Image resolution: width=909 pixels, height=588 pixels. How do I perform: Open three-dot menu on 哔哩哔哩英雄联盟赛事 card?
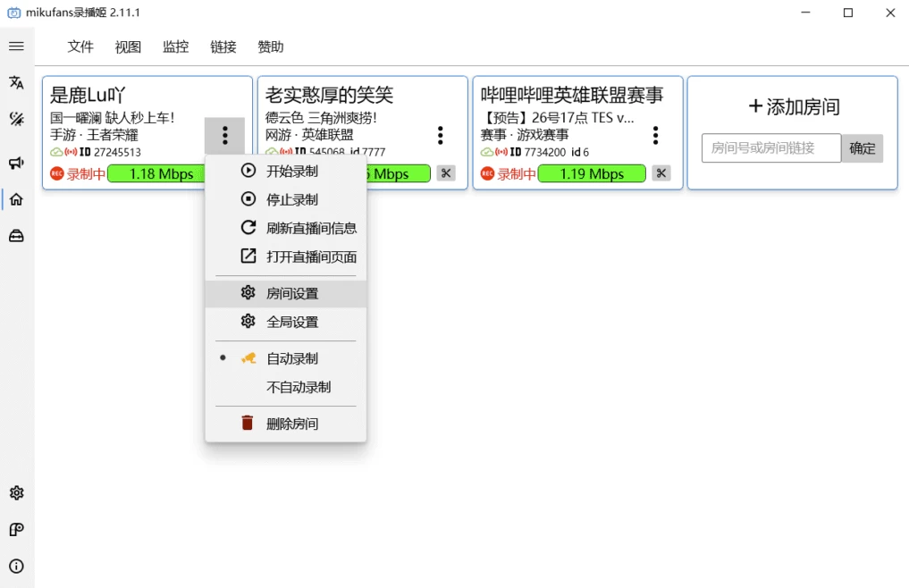coord(655,135)
